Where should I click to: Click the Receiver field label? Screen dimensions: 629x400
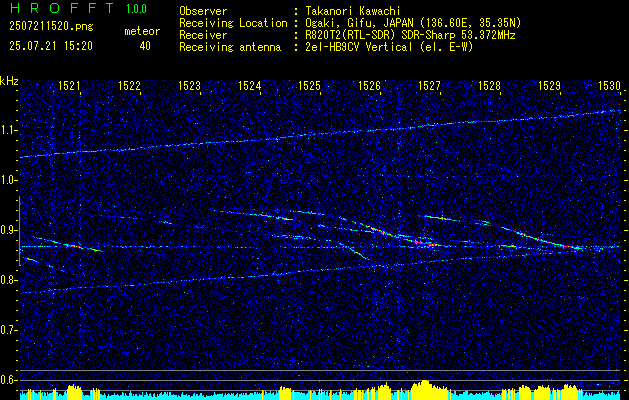(x=203, y=35)
